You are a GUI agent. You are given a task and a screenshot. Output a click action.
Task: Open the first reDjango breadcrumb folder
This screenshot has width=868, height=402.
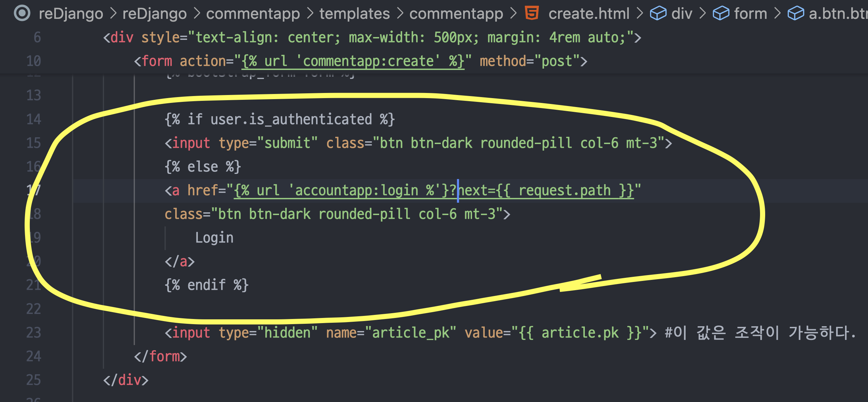tap(71, 14)
